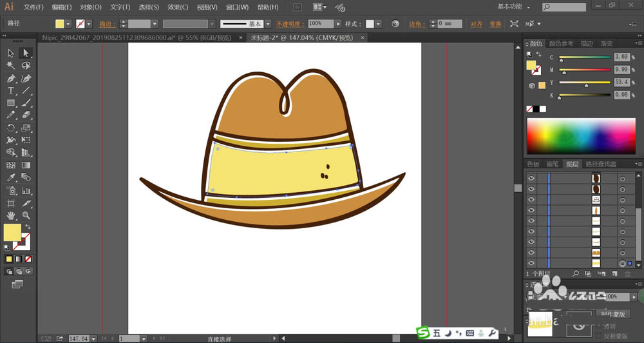Pick the Magic Wand tool
The height and width of the screenshot is (343, 644).
tap(11, 65)
